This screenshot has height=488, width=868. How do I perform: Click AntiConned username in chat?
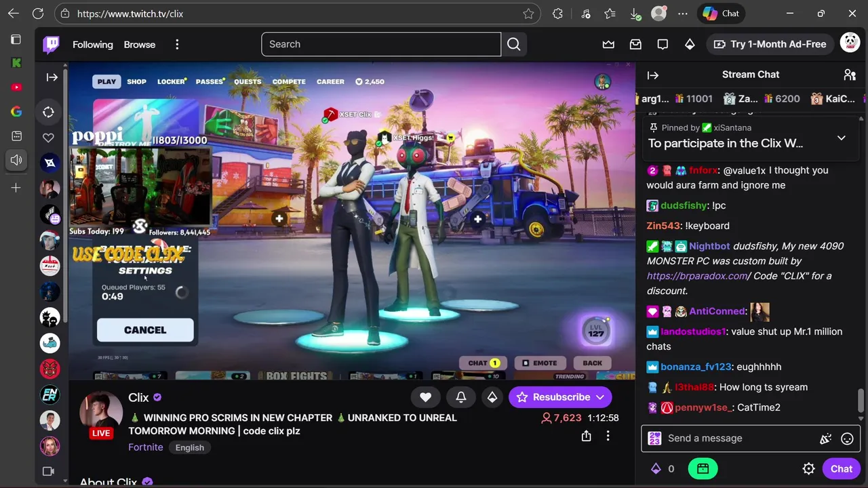717,311
